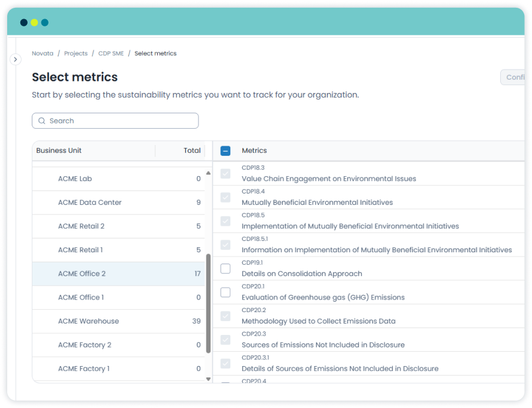Click scroll down arrow of business unit list
The width and height of the screenshot is (532, 408).
click(208, 379)
